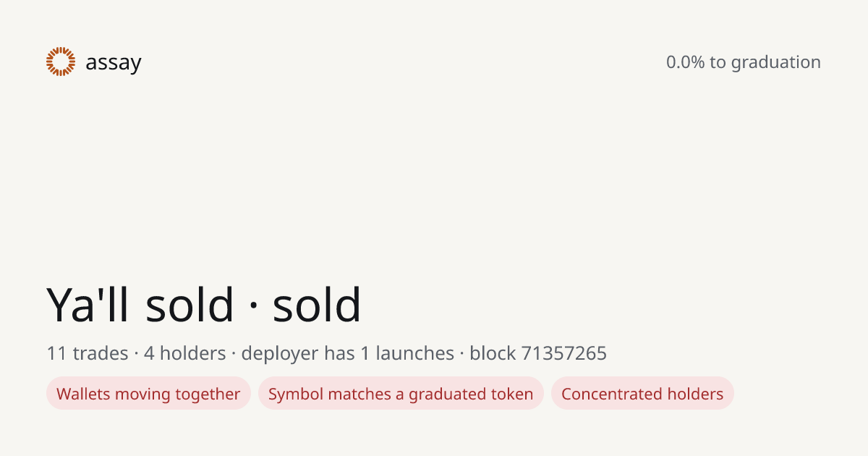The height and width of the screenshot is (456, 868).
Task: Click 'graduated token' text inside the middle tag
Action: [x=471, y=394]
